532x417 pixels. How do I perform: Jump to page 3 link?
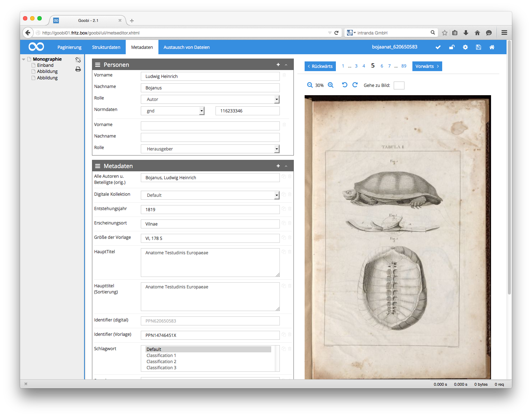point(356,66)
